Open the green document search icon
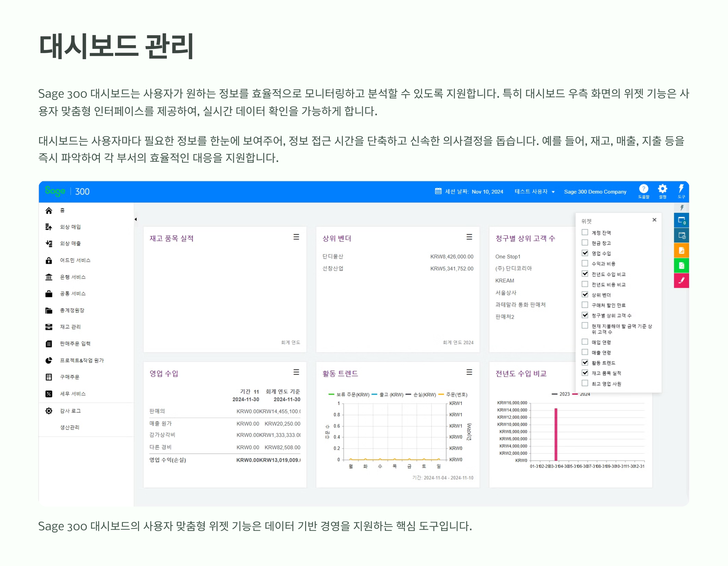This screenshot has width=728, height=566. pos(681,265)
